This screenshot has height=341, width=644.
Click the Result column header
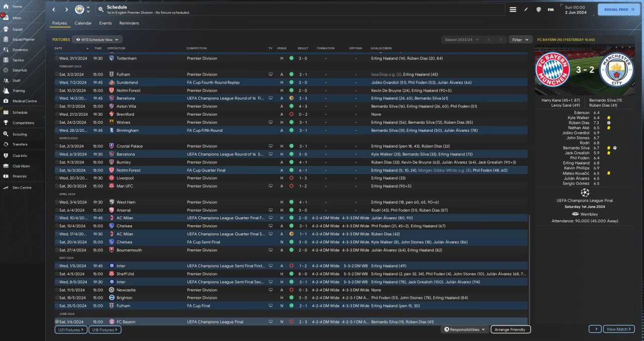pyautogui.click(x=303, y=48)
